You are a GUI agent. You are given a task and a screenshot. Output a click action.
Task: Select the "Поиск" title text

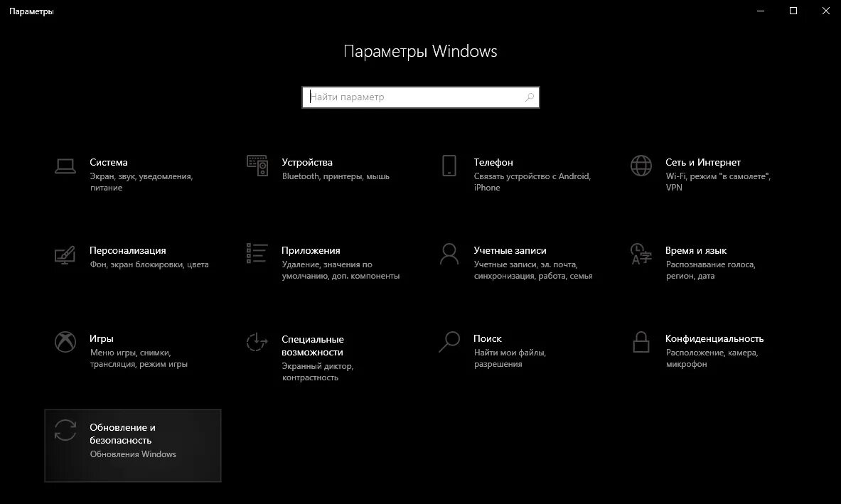488,338
